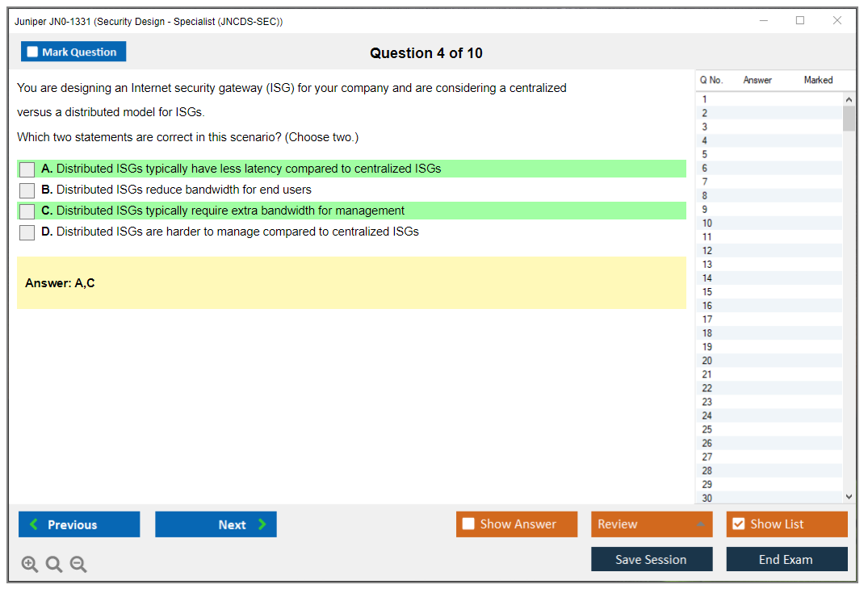Maximize the exam window

(x=800, y=21)
